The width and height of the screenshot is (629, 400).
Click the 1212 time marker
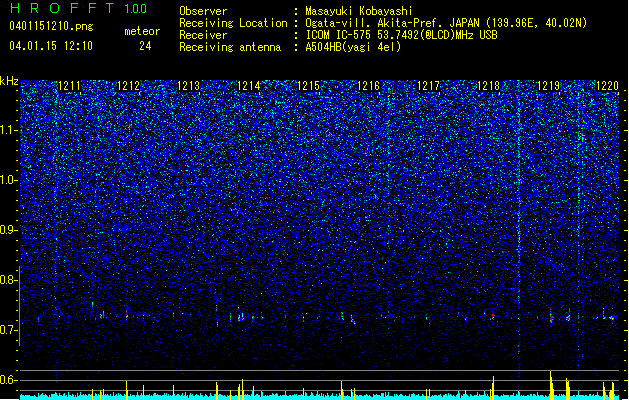click(128, 86)
